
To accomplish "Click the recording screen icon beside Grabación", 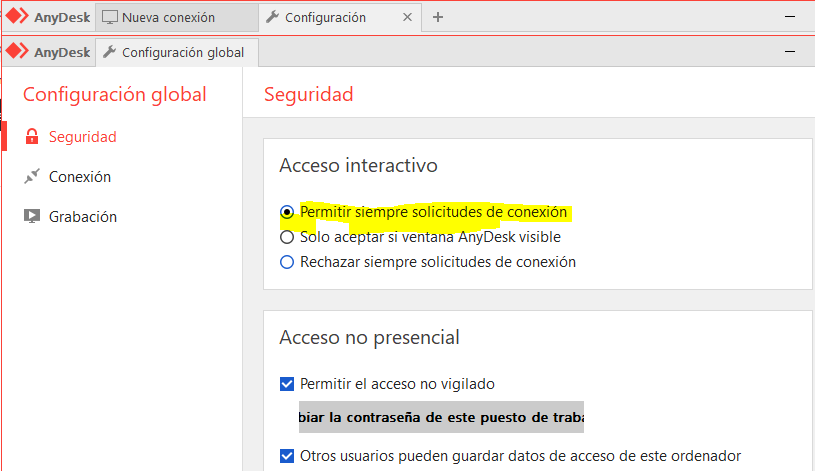I will (32, 216).
